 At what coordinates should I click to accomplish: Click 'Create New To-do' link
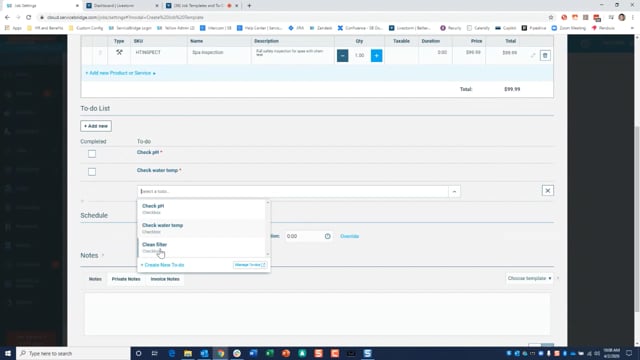click(x=162, y=265)
